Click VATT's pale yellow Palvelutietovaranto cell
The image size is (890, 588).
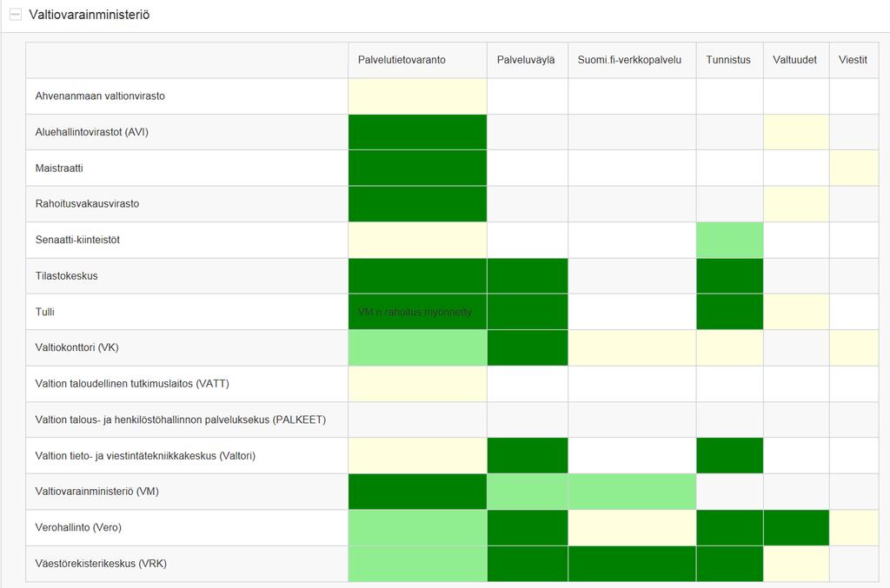(418, 384)
